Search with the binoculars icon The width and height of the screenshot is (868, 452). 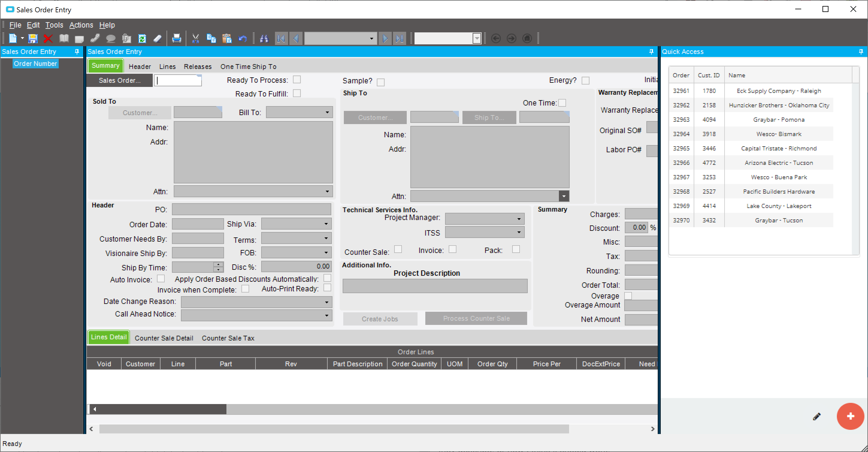pyautogui.click(x=264, y=38)
